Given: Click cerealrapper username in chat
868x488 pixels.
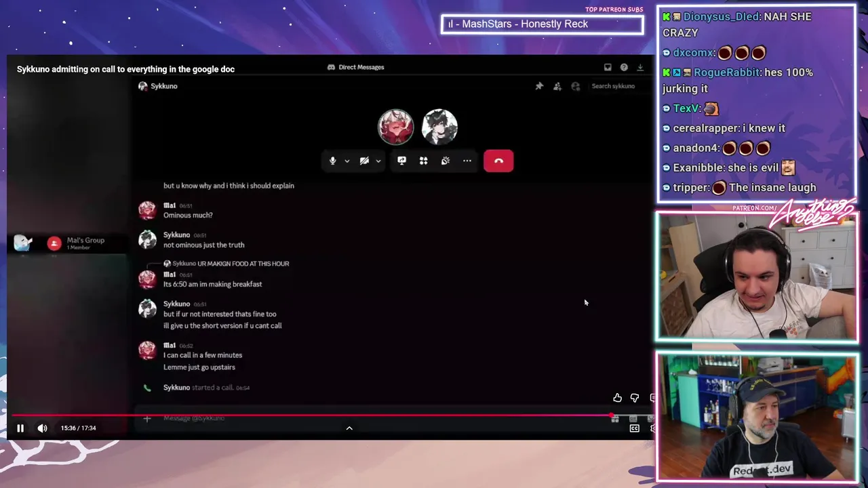Looking at the screenshot, I should [x=704, y=127].
